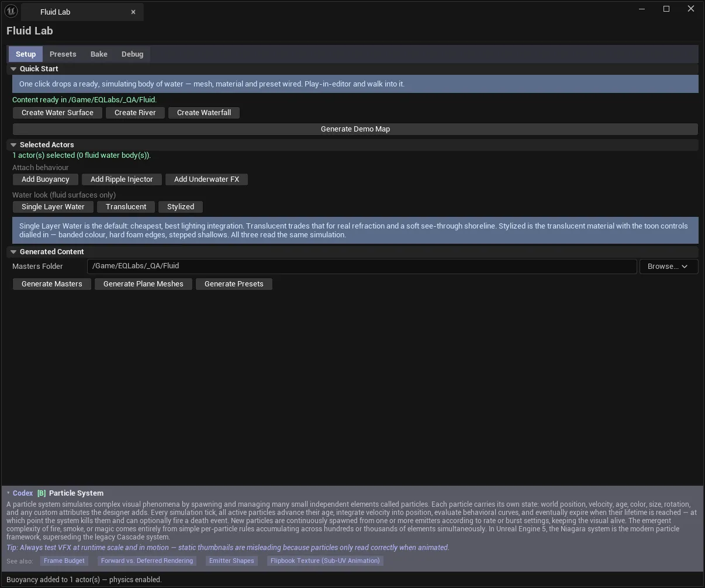This screenshot has width=705, height=588.
Task: Click '1 actor(s) selected' status line
Action: (82, 155)
